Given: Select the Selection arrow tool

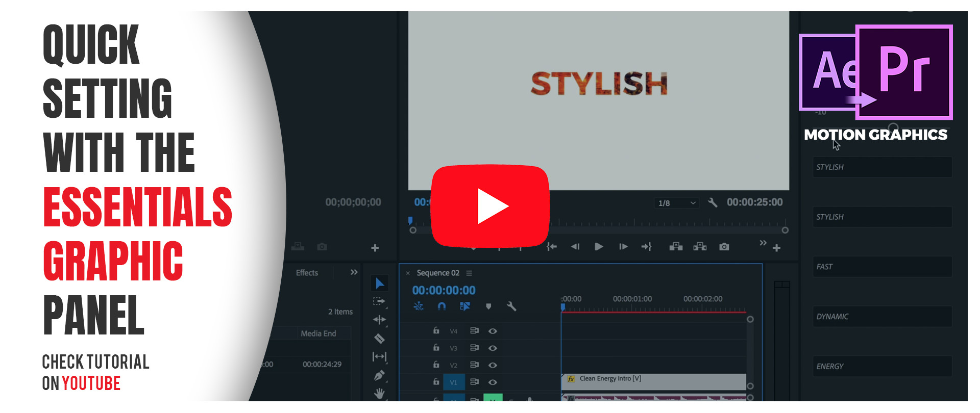Looking at the screenshot, I should pos(379,283).
